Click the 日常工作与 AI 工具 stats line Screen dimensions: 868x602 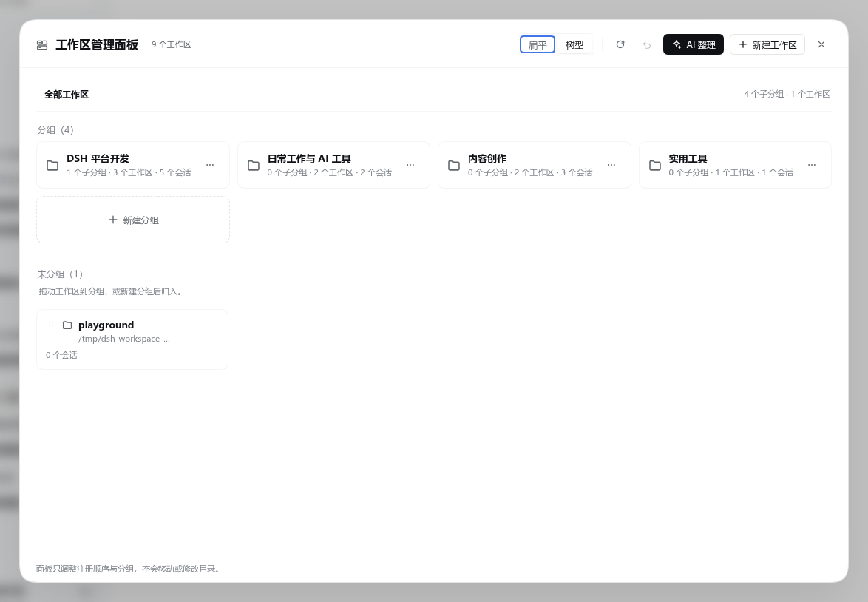tap(329, 172)
